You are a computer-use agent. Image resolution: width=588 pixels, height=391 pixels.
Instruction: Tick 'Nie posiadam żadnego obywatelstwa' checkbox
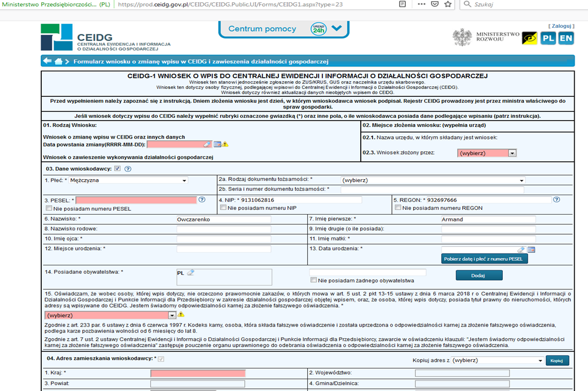(x=313, y=280)
